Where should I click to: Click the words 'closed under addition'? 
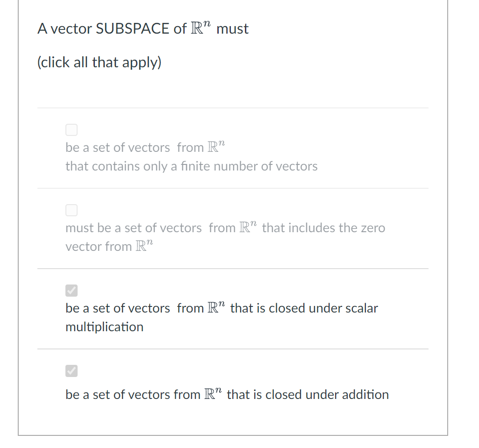pos(327,395)
